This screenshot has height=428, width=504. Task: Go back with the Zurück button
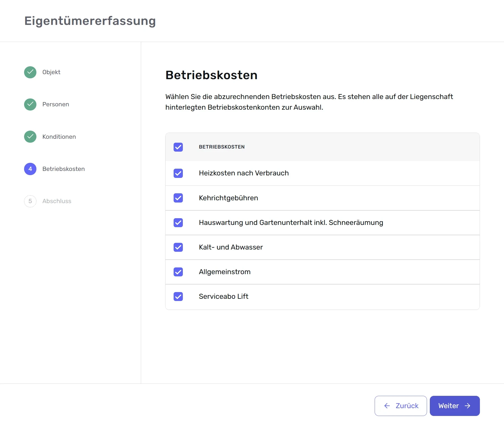(401, 406)
